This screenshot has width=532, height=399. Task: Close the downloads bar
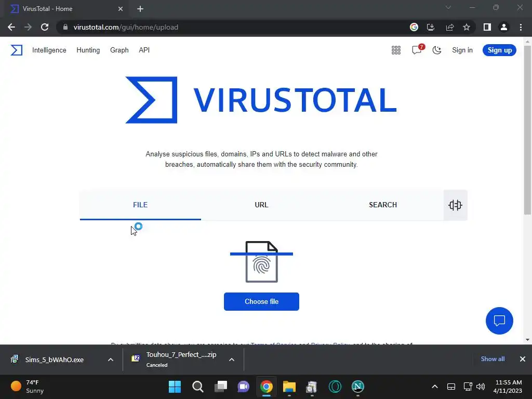tap(523, 359)
